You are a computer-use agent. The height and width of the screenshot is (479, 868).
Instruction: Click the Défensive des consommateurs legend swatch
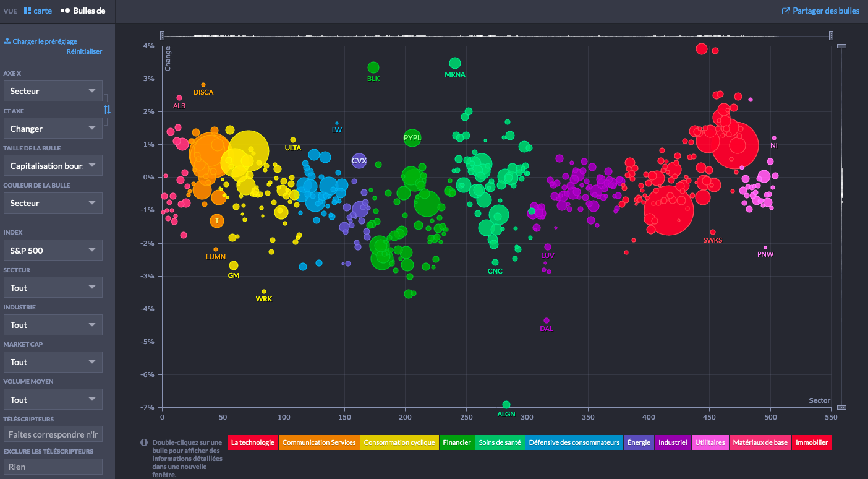[574, 442]
